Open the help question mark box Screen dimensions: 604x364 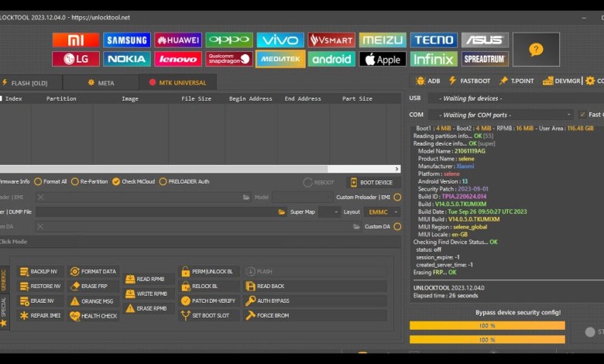536,50
